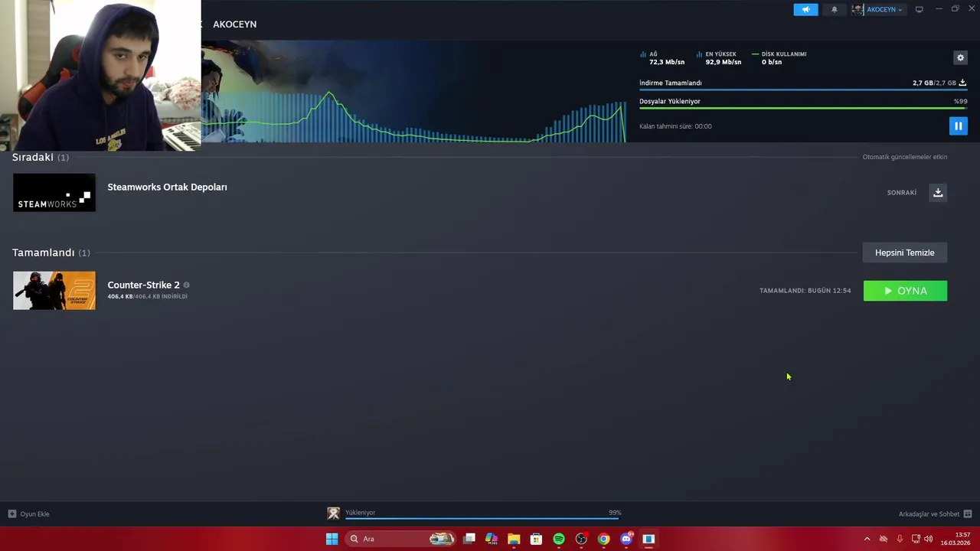The width and height of the screenshot is (980, 551).
Task: Open Arkadaşlar ve Sohbet panel
Action: coord(935,514)
